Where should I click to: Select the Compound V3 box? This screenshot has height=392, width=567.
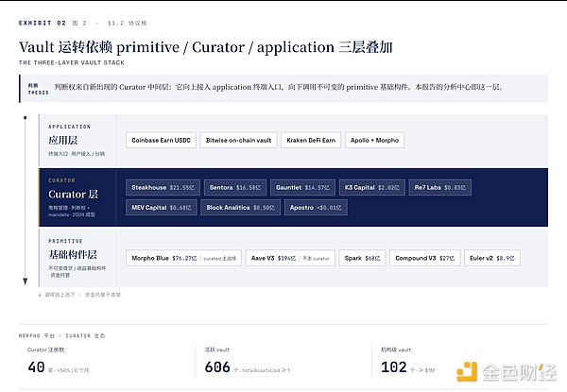coord(425,258)
